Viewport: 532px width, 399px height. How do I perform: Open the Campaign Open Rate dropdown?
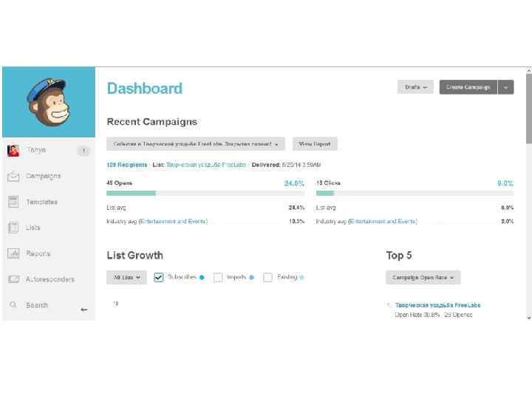click(423, 277)
